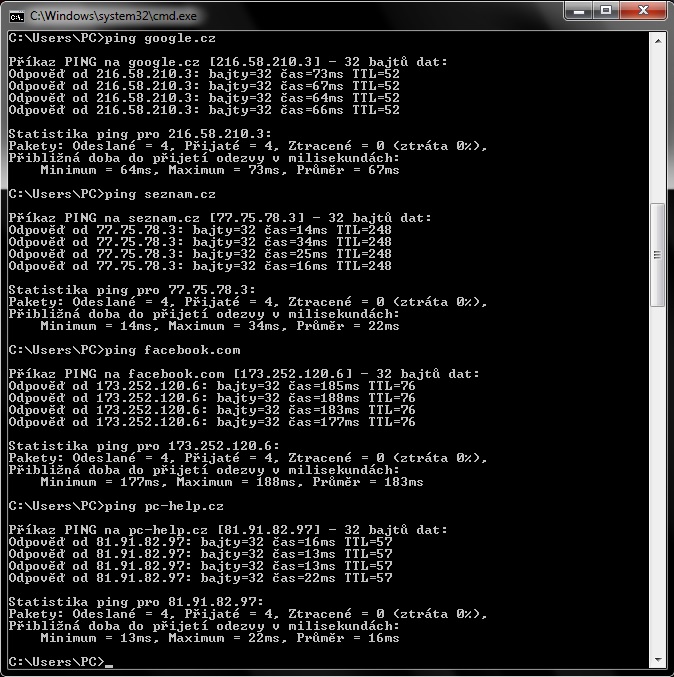Click the facebook reply line with čas=185ms
This screenshot has height=677, width=674.
pos(212,386)
